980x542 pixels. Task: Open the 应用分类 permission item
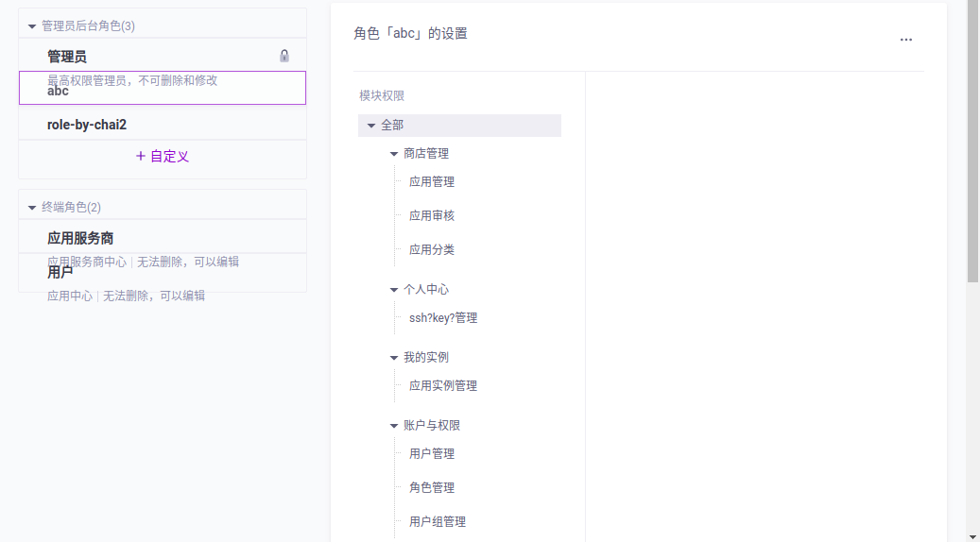(x=432, y=250)
